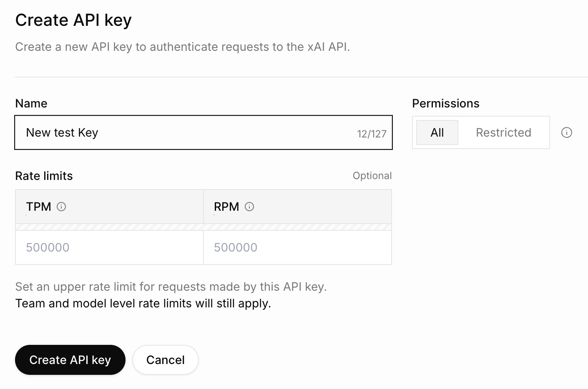Click the TPM rate limit input field
Viewport: 588px width, 389px height.
point(108,247)
